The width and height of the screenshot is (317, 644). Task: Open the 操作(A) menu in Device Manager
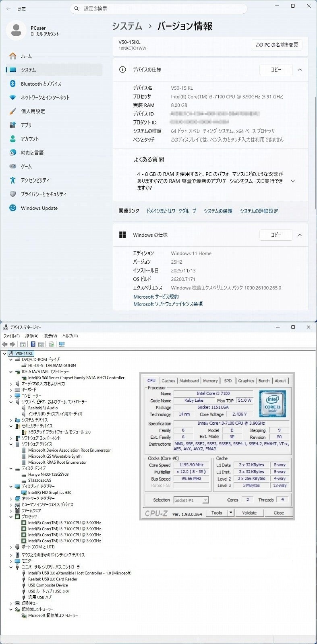pyautogui.click(x=31, y=336)
